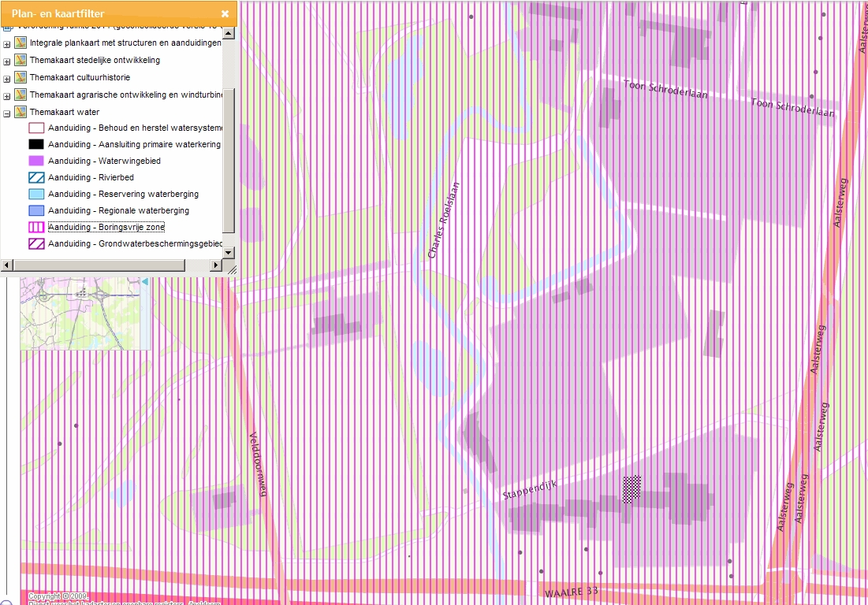Click the Stappendijk street label
Image resolution: width=868 pixels, height=605 pixels.
click(530, 490)
